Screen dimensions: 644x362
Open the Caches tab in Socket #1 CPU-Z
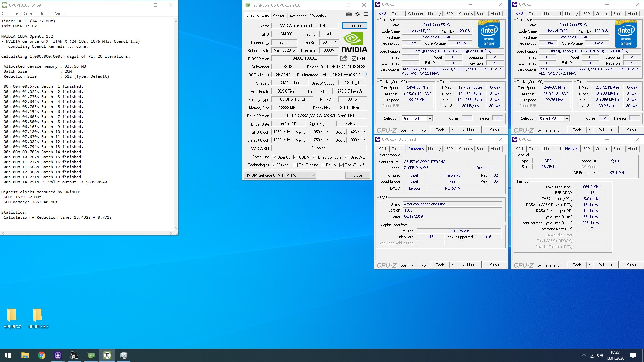tap(397, 14)
